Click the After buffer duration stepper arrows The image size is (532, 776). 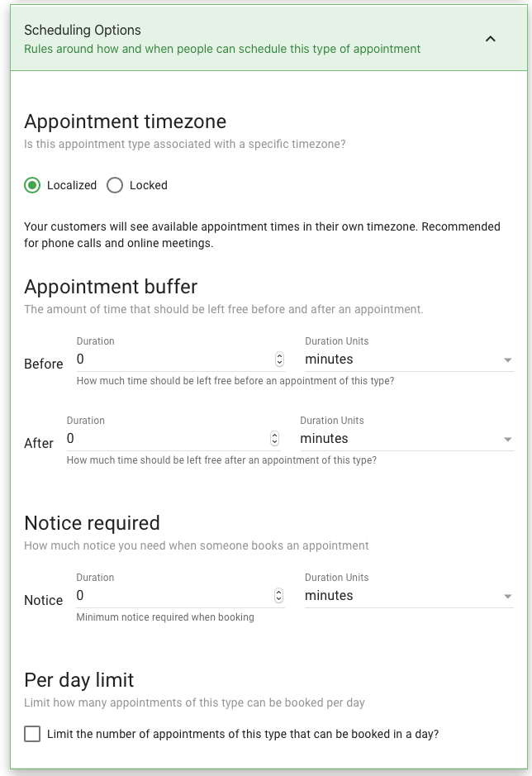274,439
